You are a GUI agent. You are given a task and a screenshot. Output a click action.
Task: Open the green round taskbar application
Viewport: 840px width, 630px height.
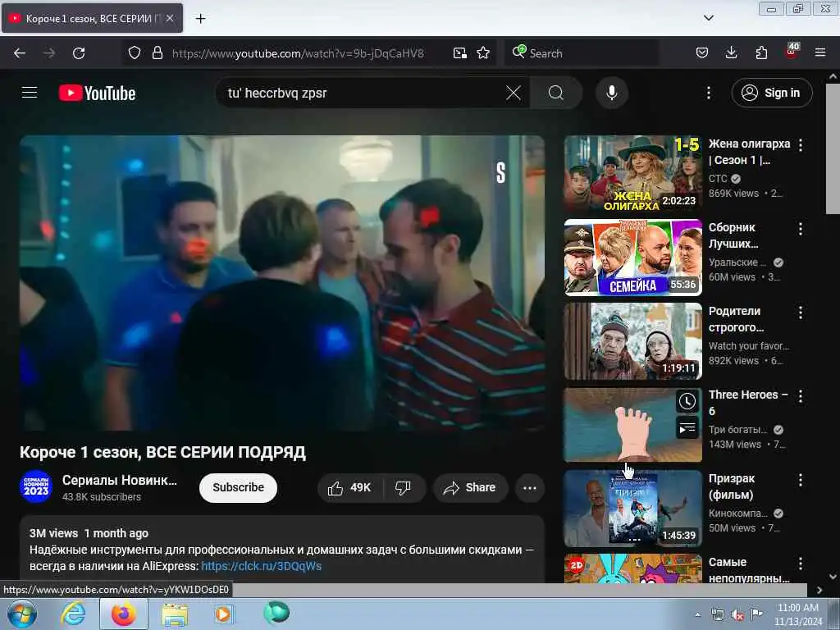276,613
